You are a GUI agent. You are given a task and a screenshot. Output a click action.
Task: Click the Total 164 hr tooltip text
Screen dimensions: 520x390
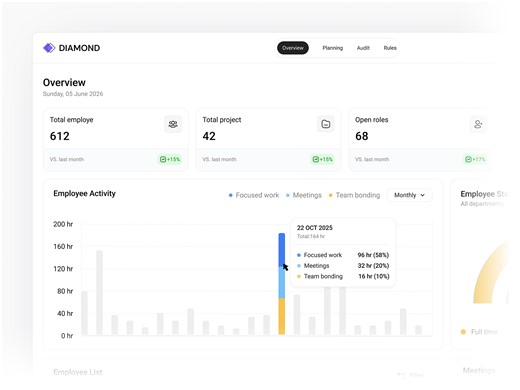click(x=311, y=236)
